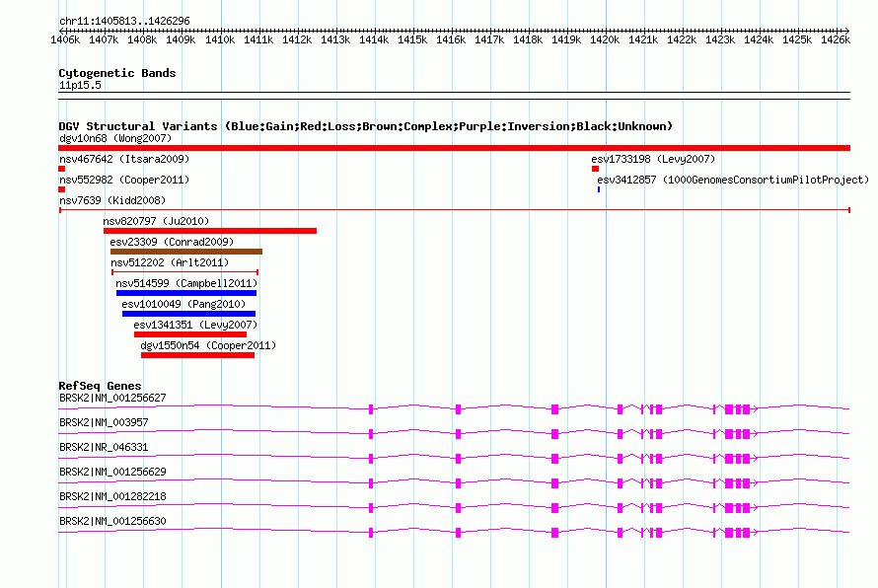
Task: Open the nsv7639 (Kidd2008) variant label
Action: pyautogui.click(x=112, y=200)
